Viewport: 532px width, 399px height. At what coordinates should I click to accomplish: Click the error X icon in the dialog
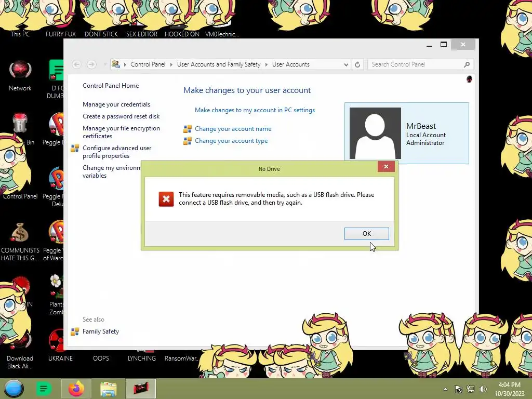(166, 199)
